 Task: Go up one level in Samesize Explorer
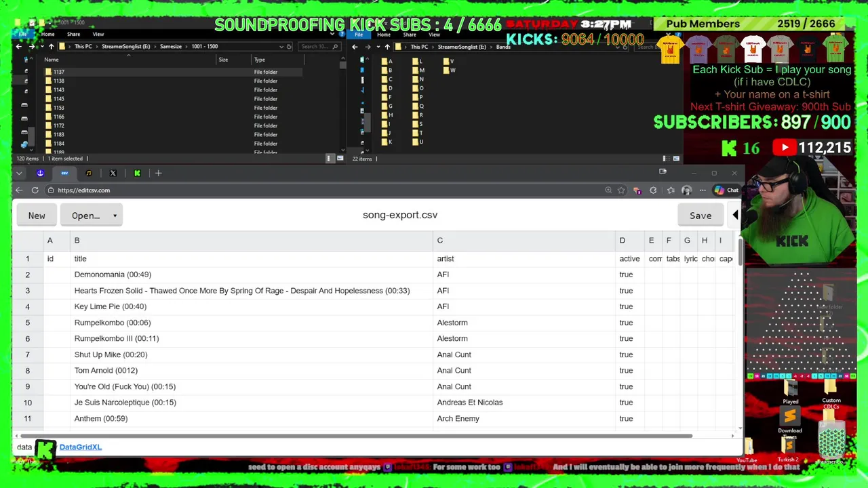(51, 47)
